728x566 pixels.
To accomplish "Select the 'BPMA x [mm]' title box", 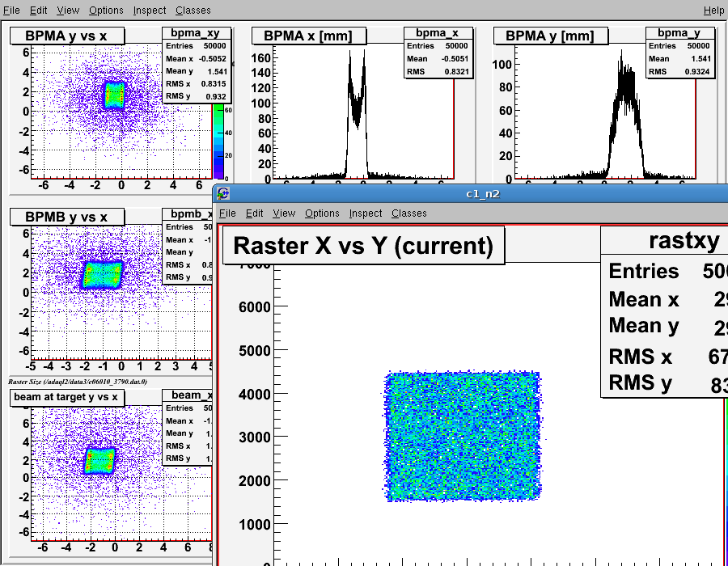I will click(x=309, y=36).
